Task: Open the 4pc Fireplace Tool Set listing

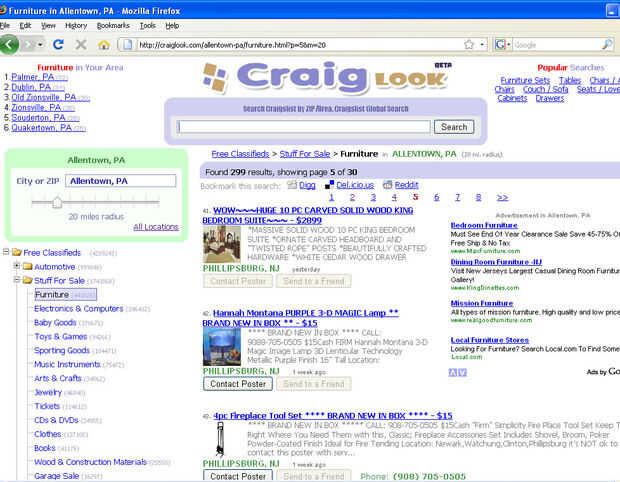Action: click(333, 416)
